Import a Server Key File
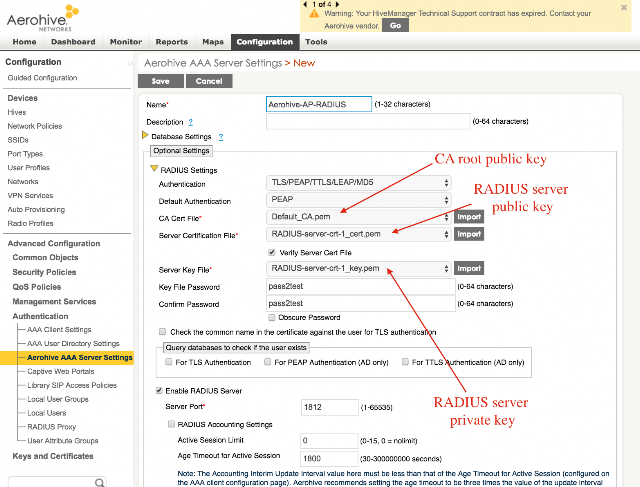Viewport: 640px width, 487px height. pos(469,268)
